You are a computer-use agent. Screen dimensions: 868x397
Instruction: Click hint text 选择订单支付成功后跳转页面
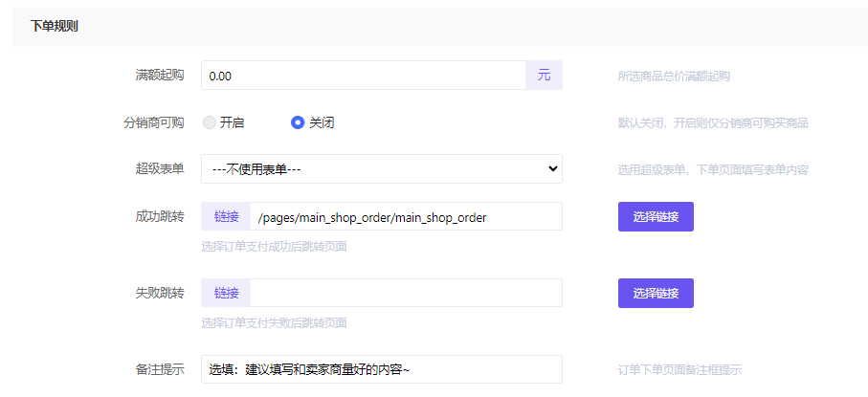pyautogui.click(x=274, y=247)
